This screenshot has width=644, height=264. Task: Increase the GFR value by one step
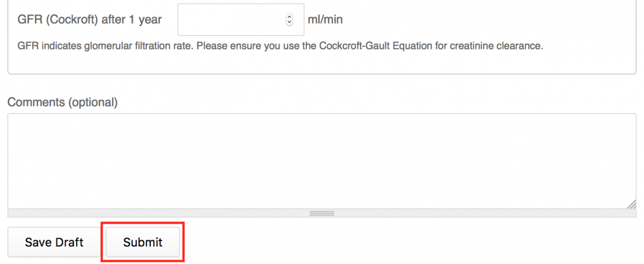pos(290,17)
